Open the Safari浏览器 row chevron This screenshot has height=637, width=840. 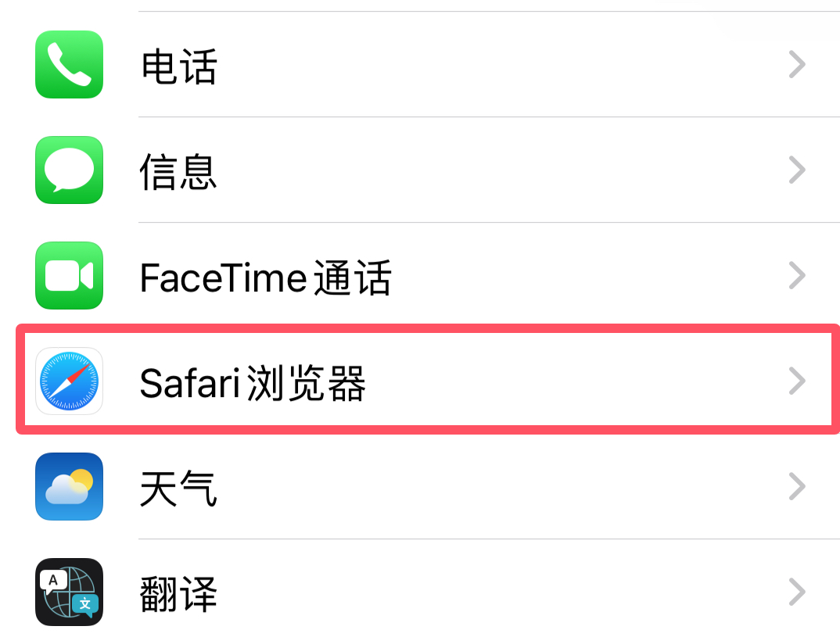(796, 381)
